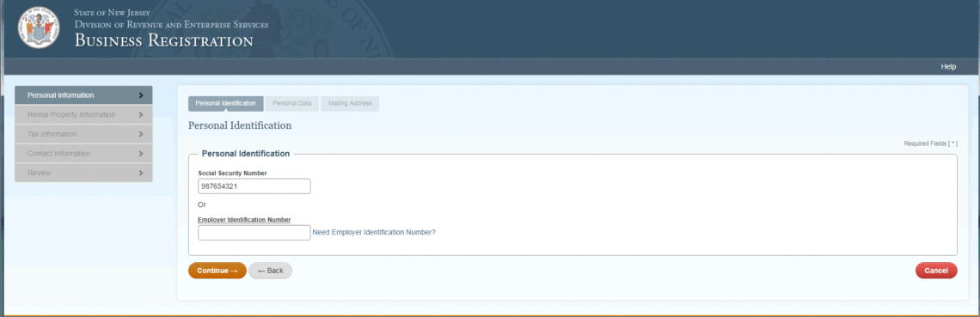The width and height of the screenshot is (980, 317).
Task: Click the Employer Identification Number label
Action: [x=244, y=220]
